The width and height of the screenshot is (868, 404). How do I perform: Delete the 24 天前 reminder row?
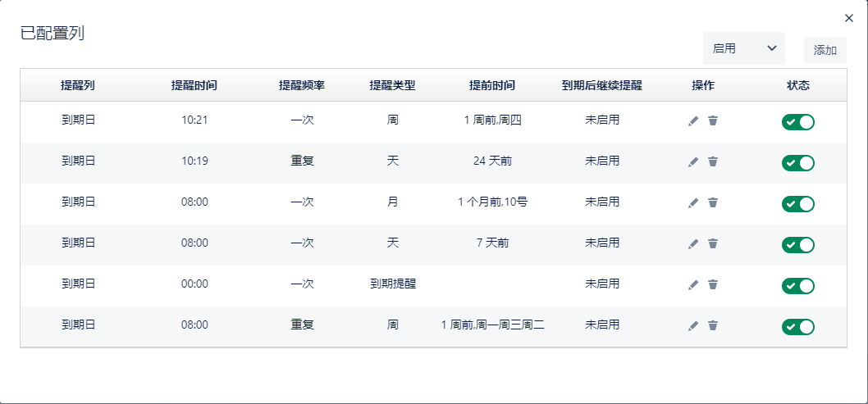click(x=713, y=161)
